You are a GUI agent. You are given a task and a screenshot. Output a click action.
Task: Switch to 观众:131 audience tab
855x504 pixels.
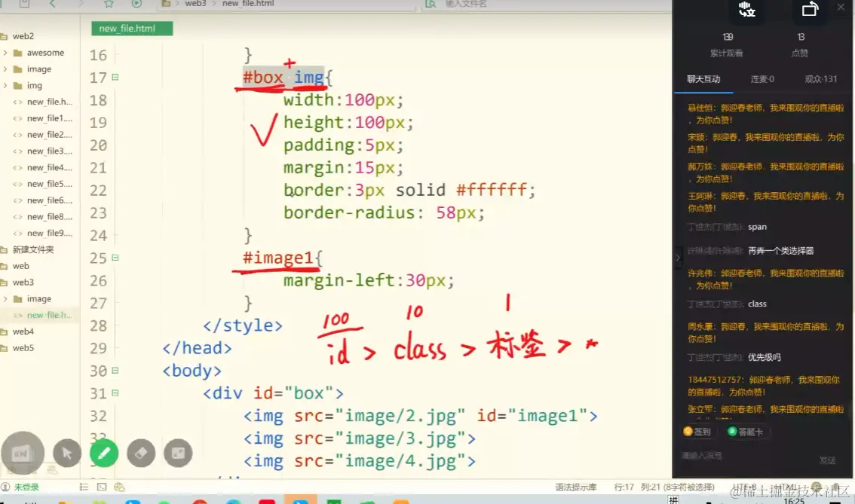820,79
